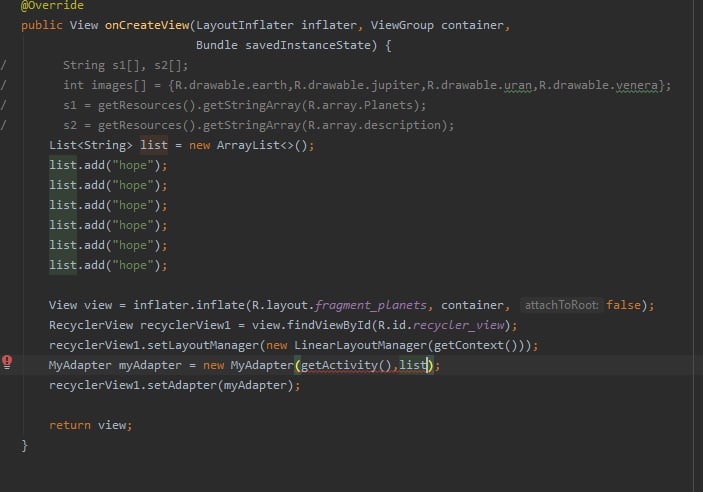The width and height of the screenshot is (703, 492).
Task: Click the RecyclerView type name
Action: 91,325
